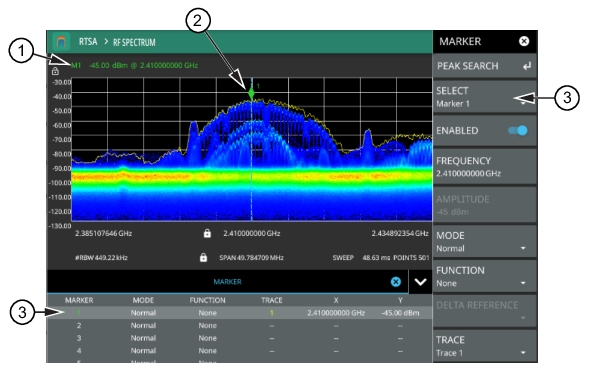The image size is (592, 369).
Task: Select green diamond marker 1 on spectrum
Action: pos(251,93)
